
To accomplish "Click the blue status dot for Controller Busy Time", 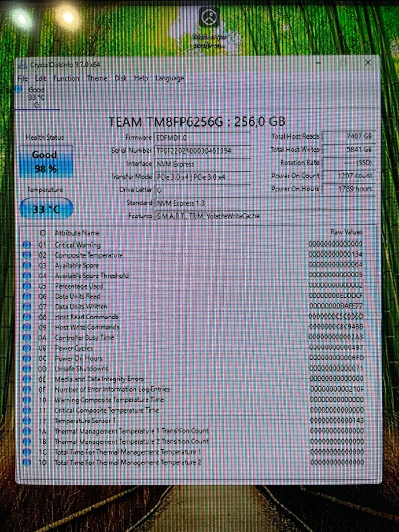I will coord(27,337).
